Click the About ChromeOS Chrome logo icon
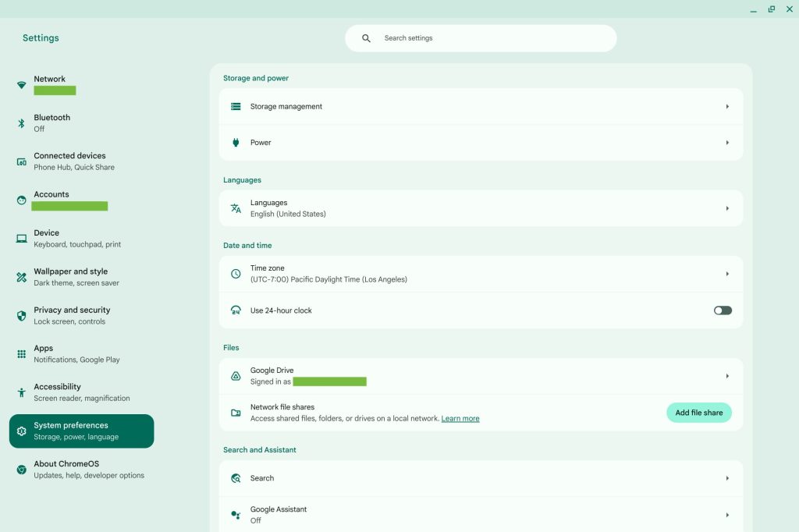Viewport: 799px width, 532px height. 21,470
